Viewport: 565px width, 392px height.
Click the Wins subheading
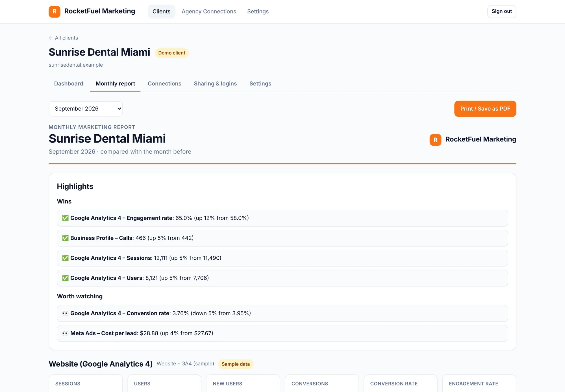(64, 202)
